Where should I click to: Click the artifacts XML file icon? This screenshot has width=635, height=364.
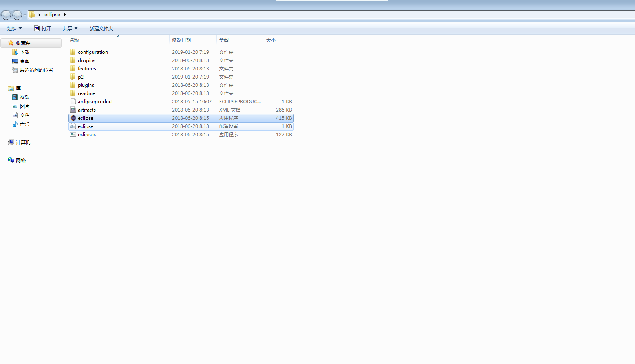pyautogui.click(x=73, y=110)
